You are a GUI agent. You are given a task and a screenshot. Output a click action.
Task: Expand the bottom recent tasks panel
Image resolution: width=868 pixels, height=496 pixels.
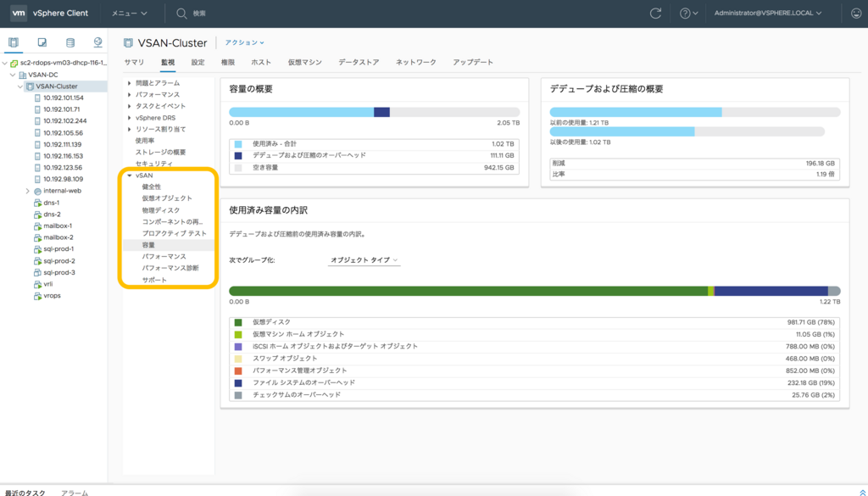(x=861, y=492)
